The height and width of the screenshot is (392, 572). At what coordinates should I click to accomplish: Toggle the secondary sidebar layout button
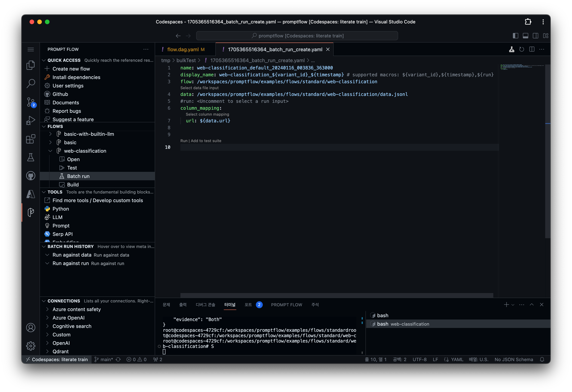(x=536, y=36)
